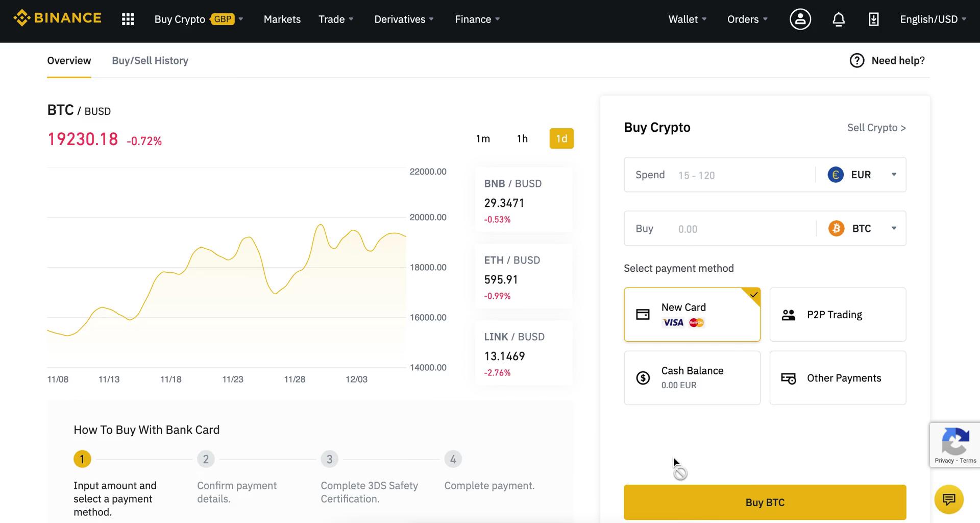The height and width of the screenshot is (523, 980).
Task: Open the apps grid menu icon
Action: point(128,19)
